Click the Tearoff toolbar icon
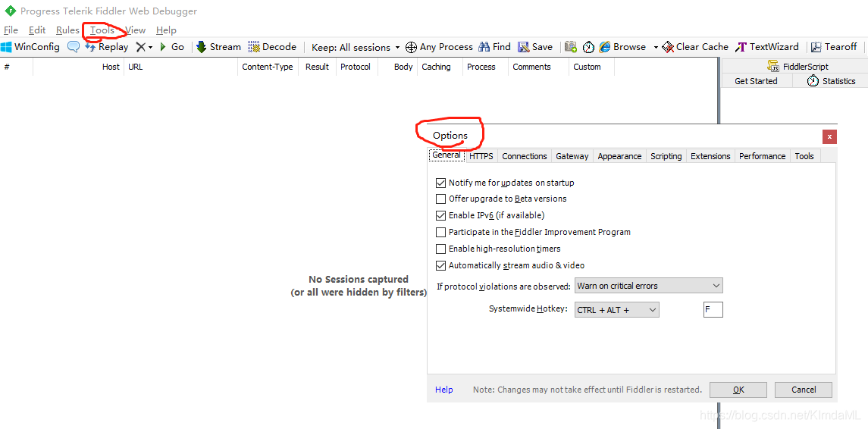This screenshot has width=868, height=429. (816, 47)
